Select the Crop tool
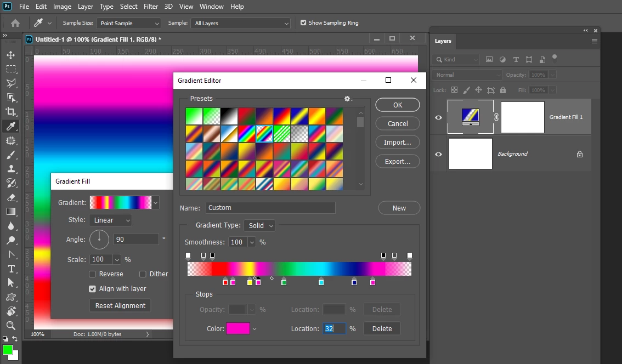Viewport: 622px width, 364px height. click(11, 112)
